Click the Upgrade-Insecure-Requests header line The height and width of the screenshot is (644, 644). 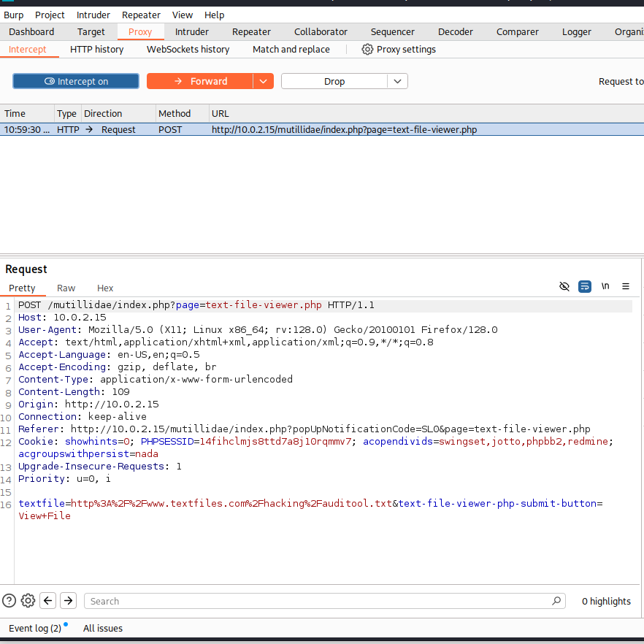coord(99,466)
